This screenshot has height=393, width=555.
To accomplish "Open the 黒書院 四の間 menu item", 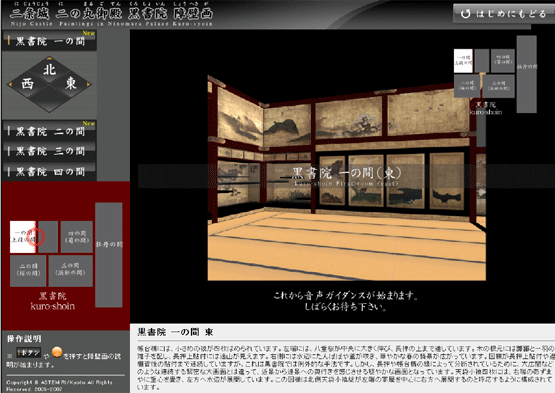I will (x=49, y=172).
